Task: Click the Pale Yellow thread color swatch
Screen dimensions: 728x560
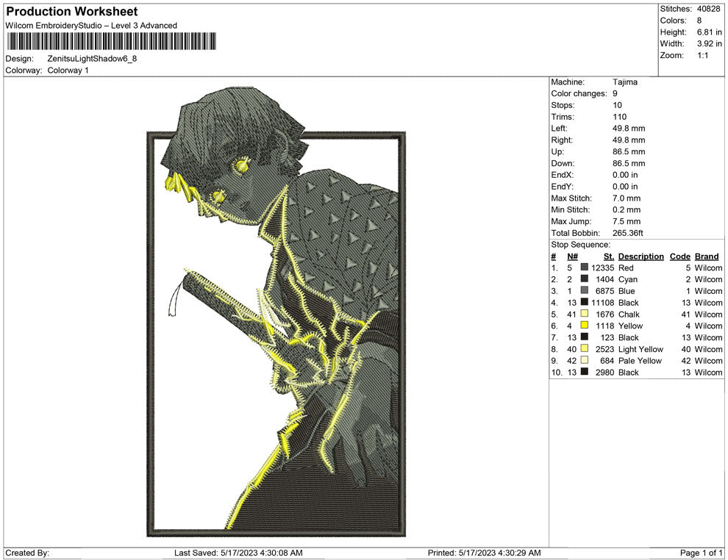Action: coord(585,360)
